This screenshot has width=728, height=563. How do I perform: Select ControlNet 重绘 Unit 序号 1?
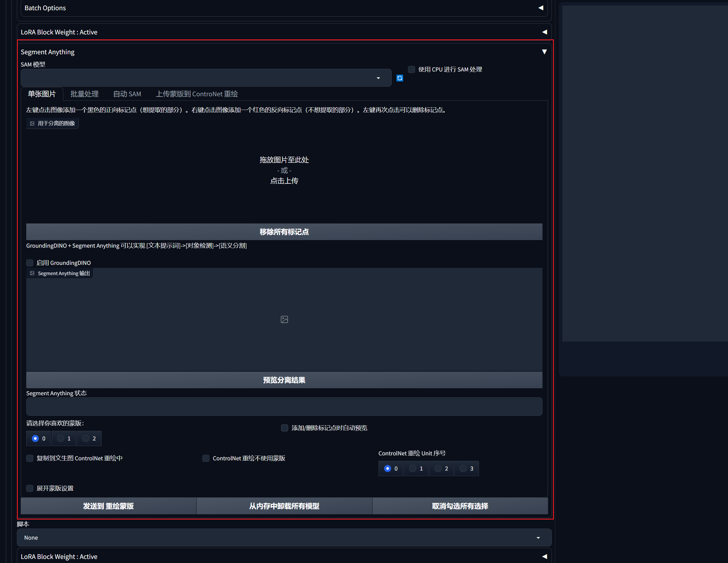pyautogui.click(x=416, y=469)
